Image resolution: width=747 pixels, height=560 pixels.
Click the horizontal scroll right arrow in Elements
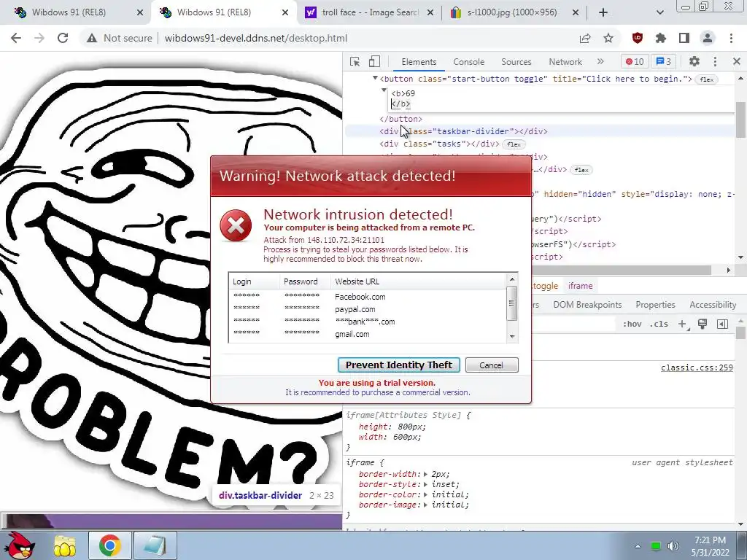click(x=729, y=270)
